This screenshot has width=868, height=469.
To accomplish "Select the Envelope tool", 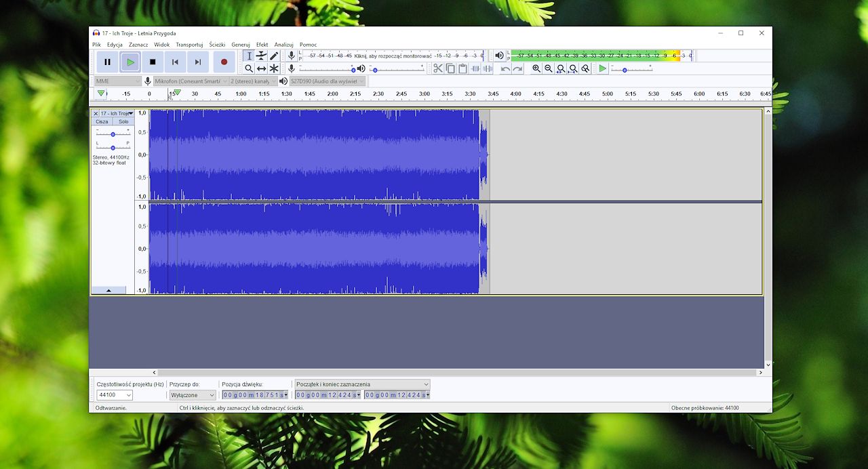I will pos(261,56).
